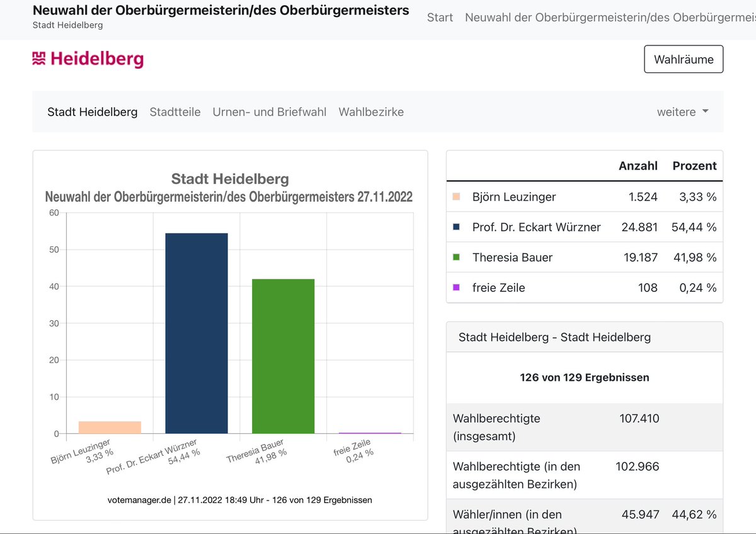The image size is (756, 534).
Task: Select the Stadt Heidelberg navigation tab
Action: tap(92, 112)
